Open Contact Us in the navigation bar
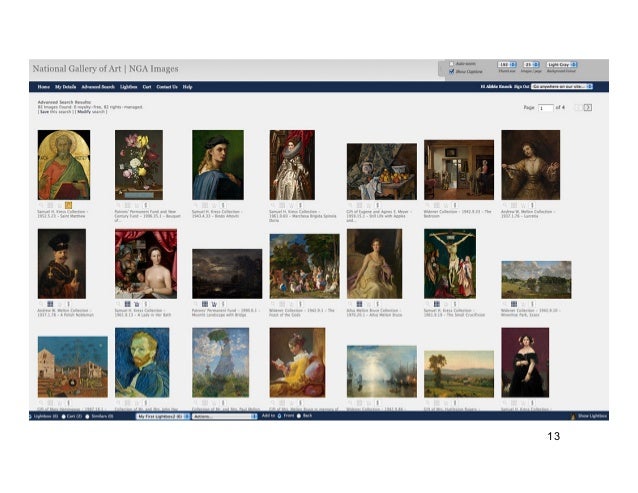This screenshot has width=638, height=493. (x=167, y=87)
